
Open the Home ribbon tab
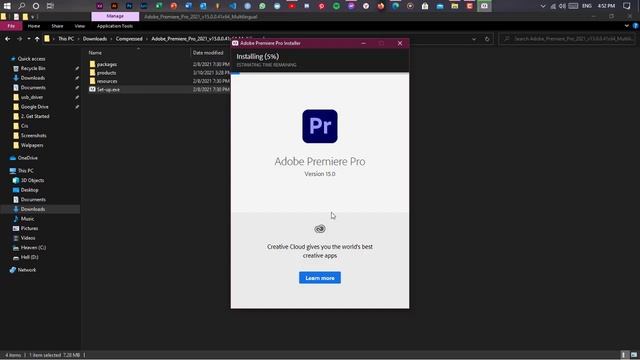pyautogui.click(x=34, y=26)
